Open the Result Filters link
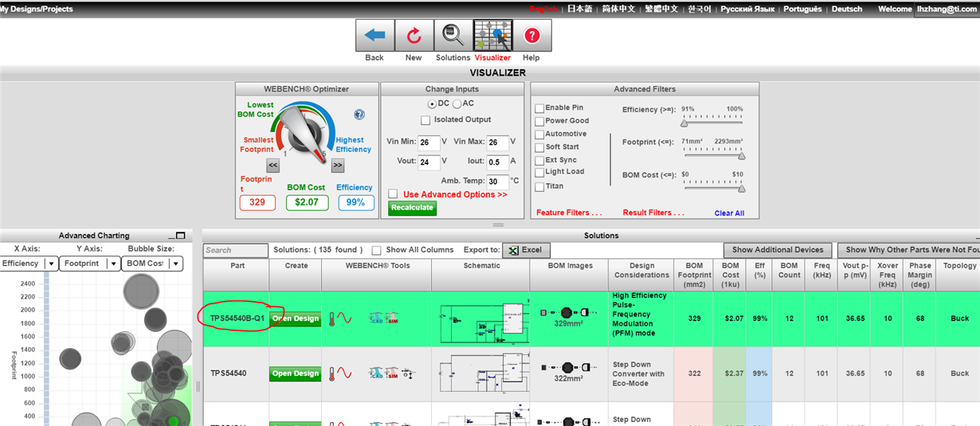 (653, 213)
